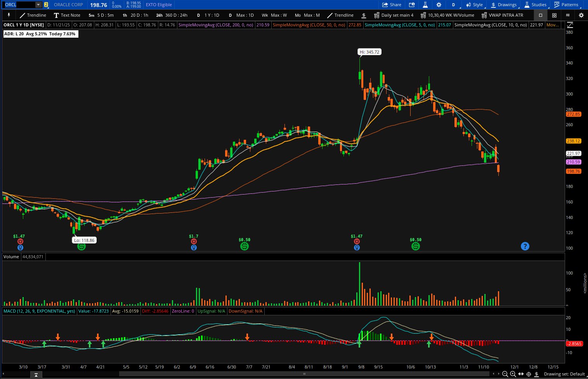Image resolution: width=588 pixels, height=379 pixels.
Task: Click the yellow link color number 2 box
Action: [46, 5]
